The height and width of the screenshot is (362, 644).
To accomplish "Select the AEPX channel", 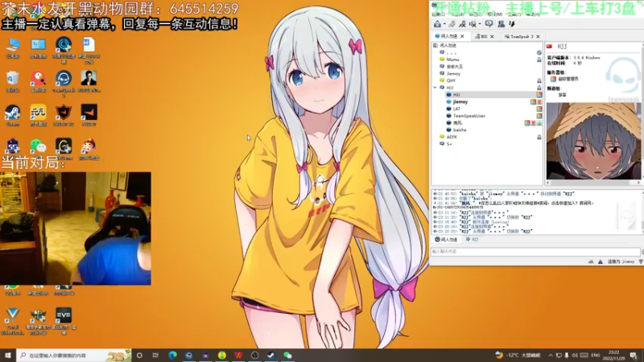I will (452, 137).
